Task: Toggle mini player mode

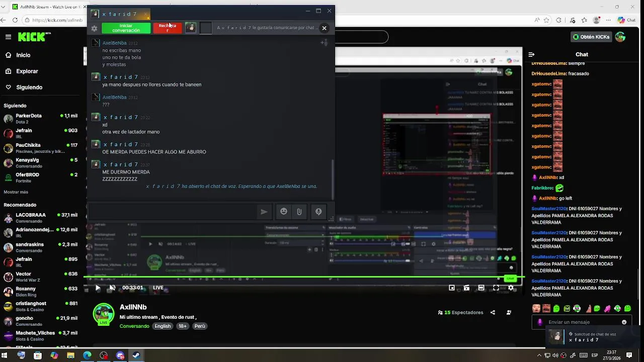Action: pos(452,288)
